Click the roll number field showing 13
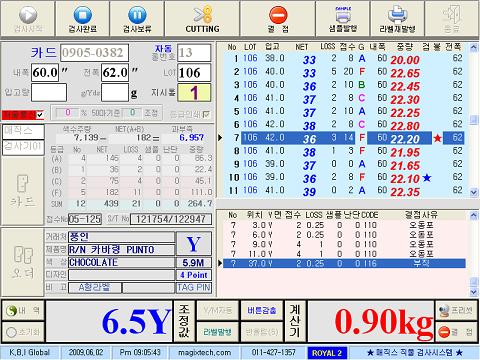480x360 pixels. click(x=194, y=53)
